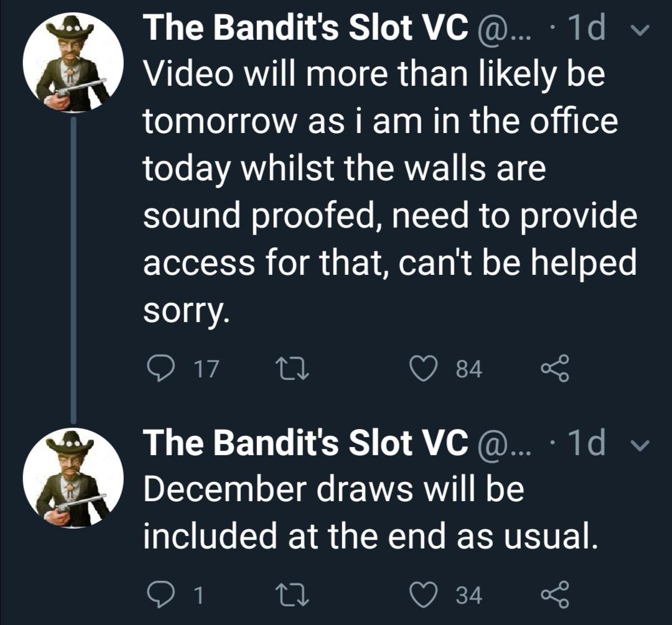Open the chevron menu on the video tweet
Viewport: 672px width, 625px height.
tap(641, 30)
